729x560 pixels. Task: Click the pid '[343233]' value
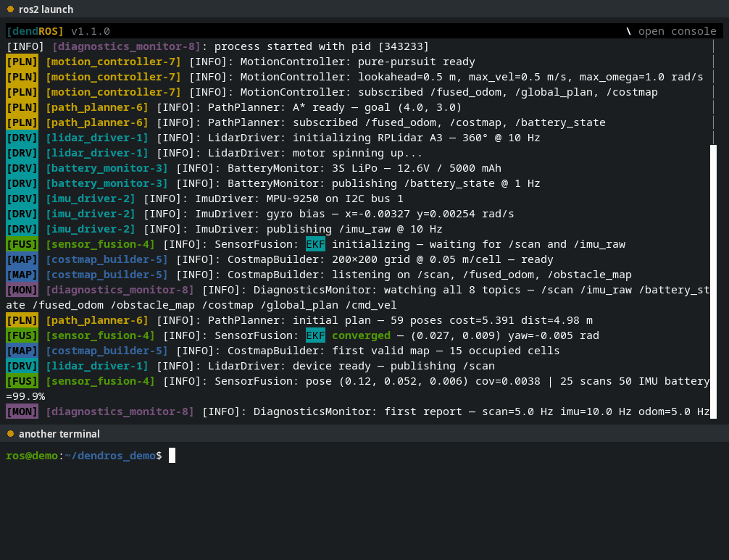coord(403,46)
